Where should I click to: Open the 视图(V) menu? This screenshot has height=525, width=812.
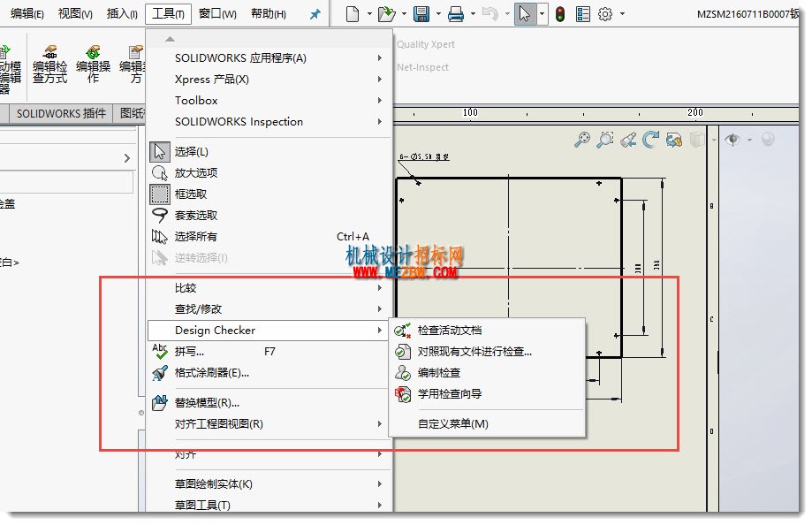pos(75,14)
